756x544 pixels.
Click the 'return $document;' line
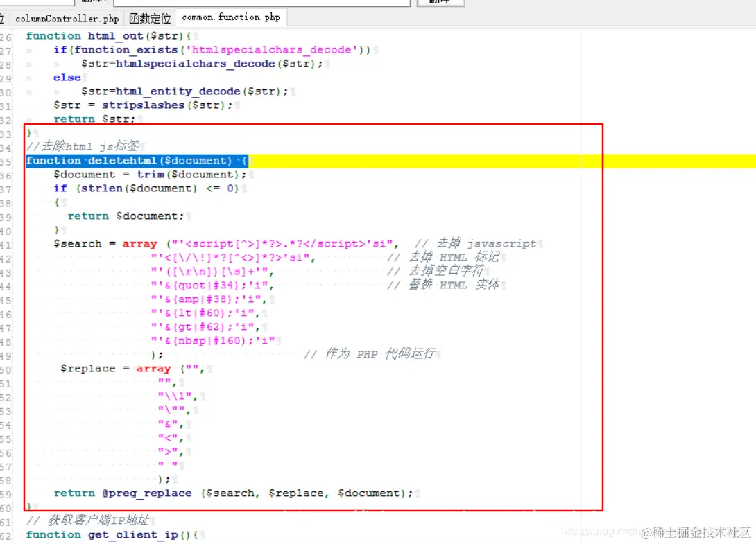tap(126, 216)
